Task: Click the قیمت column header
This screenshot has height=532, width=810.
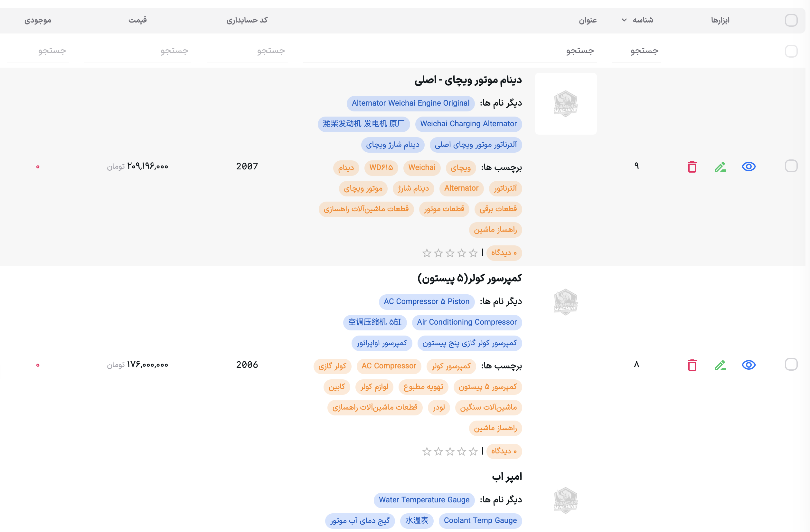Action: (137, 20)
